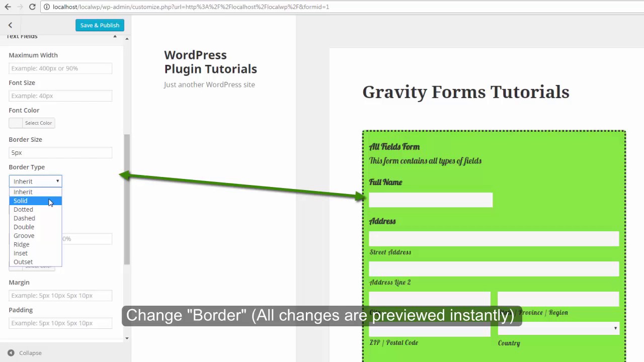Screen dimensions: 644x362
Task: Choose Dashed border type option
Action: pos(35,218)
